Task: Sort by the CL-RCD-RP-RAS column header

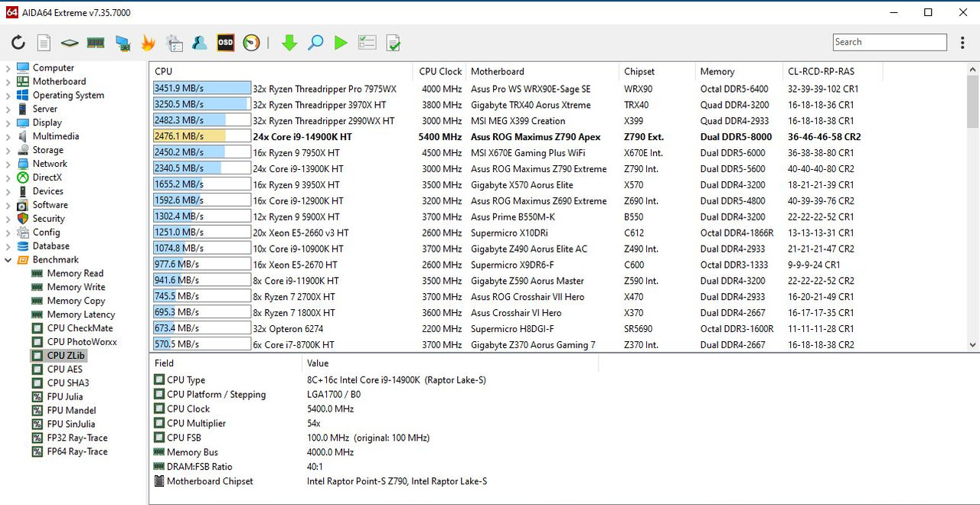Action: point(832,72)
